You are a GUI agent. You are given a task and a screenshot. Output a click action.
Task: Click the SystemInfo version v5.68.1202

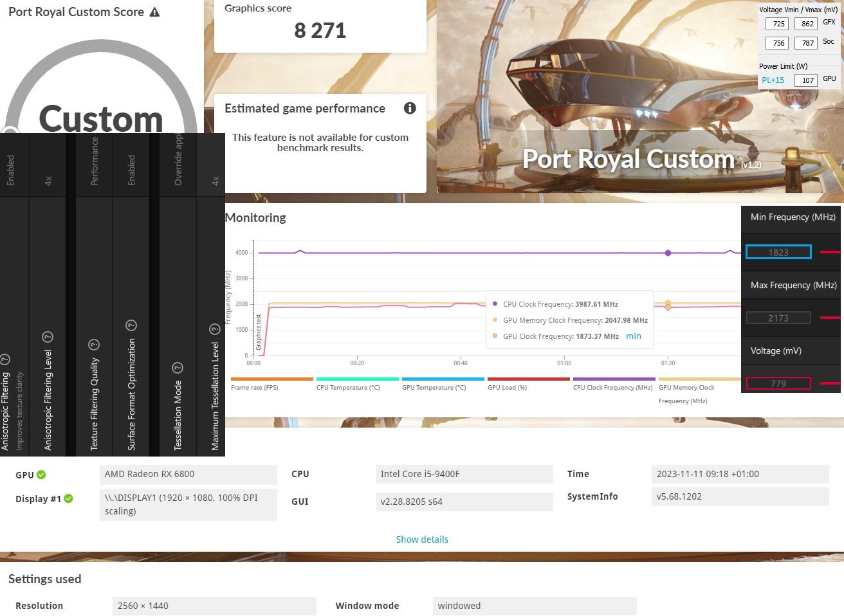[740, 497]
